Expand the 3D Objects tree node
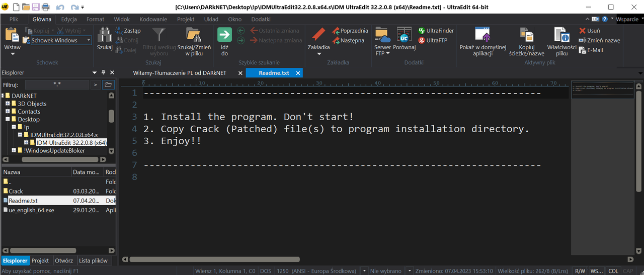Image resolution: width=644 pixels, height=275 pixels. tap(8, 104)
